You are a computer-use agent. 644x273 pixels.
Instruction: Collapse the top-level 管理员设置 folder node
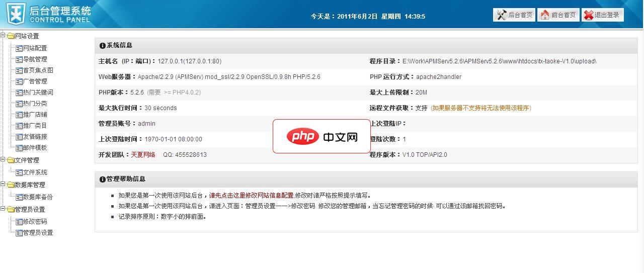click(3, 209)
